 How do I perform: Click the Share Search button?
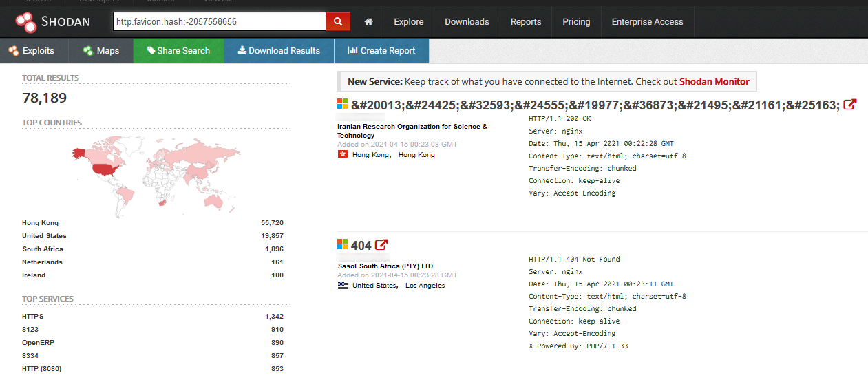pos(178,51)
